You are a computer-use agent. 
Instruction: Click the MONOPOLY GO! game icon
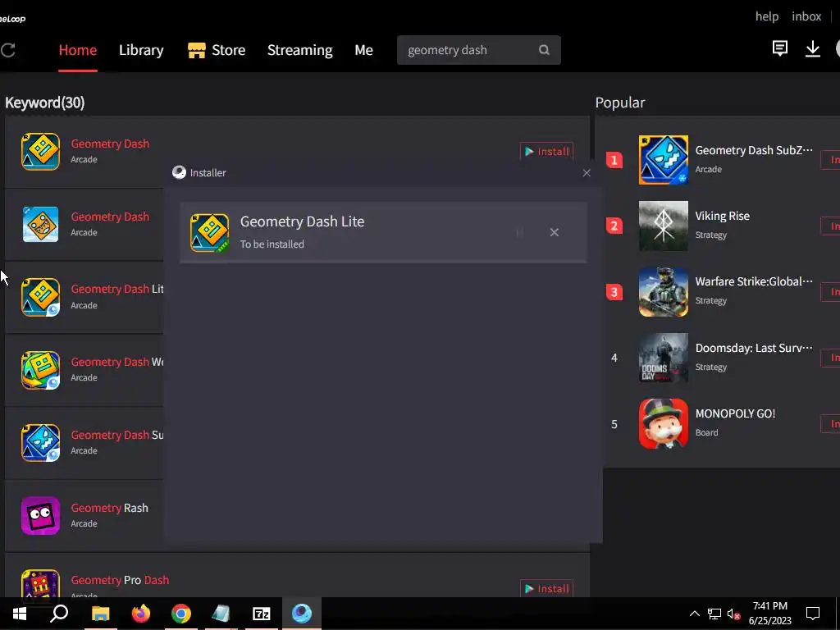tap(663, 424)
